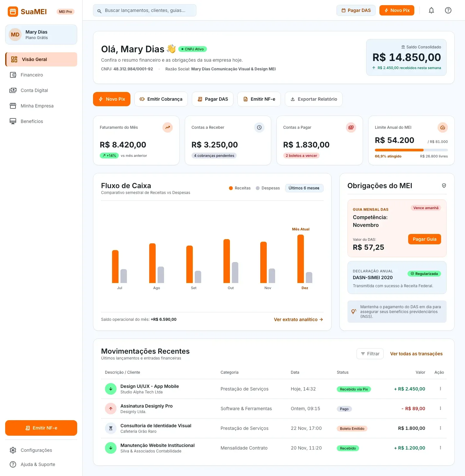Open the Filtrar options for transactions
Image resolution: width=465 pixels, height=476 pixels.
[370, 354]
